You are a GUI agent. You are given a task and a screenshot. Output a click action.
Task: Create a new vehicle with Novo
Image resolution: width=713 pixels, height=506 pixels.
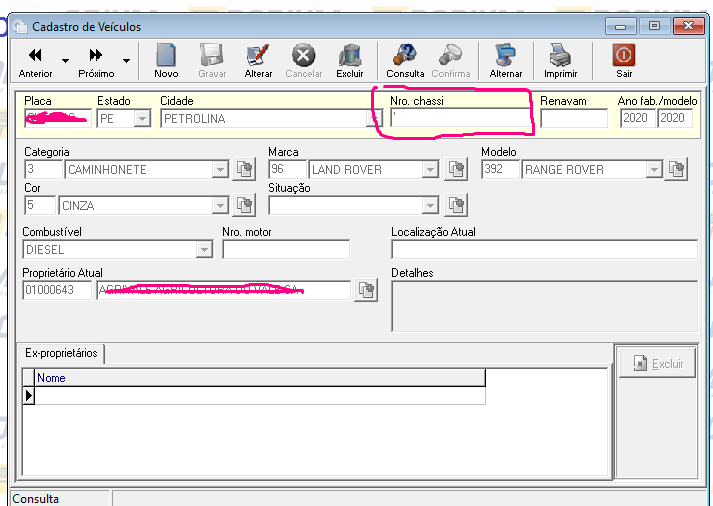coord(166,61)
